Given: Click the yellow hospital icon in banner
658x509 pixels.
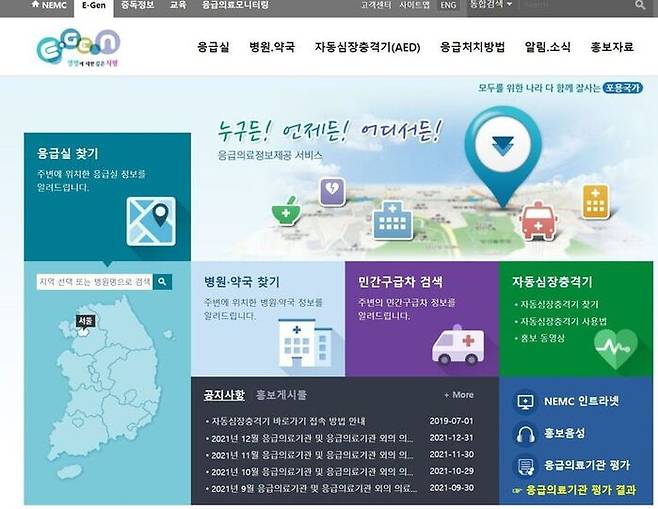Looking at the screenshot, I should 595,201.
